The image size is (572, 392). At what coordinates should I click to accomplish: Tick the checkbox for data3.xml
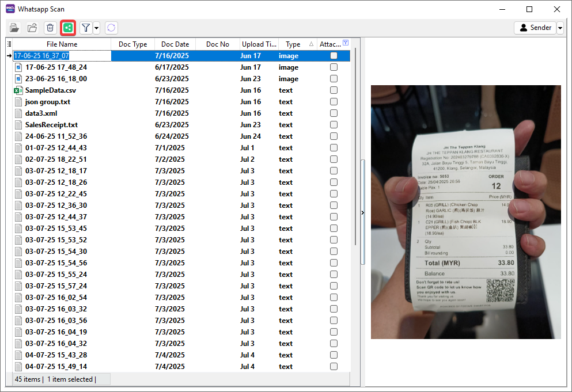click(x=334, y=113)
